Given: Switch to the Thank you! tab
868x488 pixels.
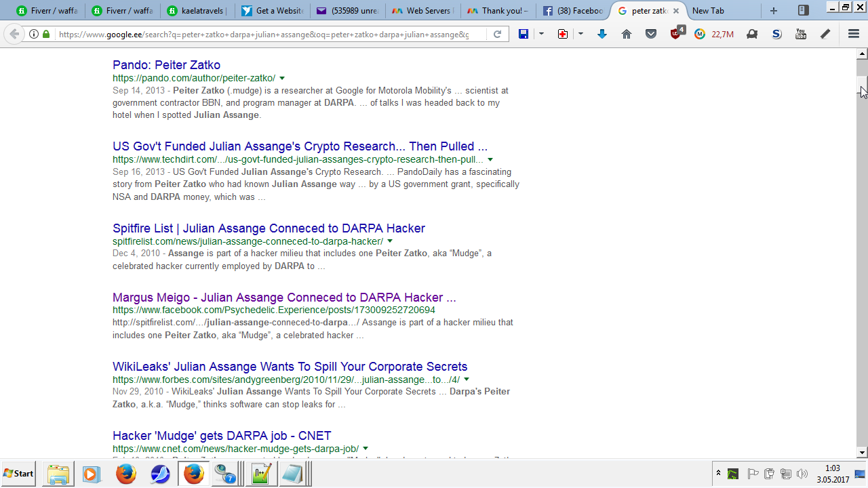Looking at the screenshot, I should (x=496, y=11).
